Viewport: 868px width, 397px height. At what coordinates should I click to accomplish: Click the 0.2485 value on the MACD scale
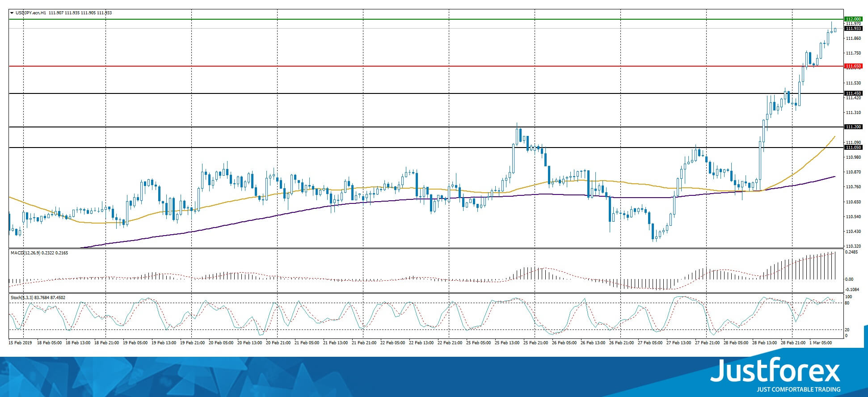pos(852,252)
